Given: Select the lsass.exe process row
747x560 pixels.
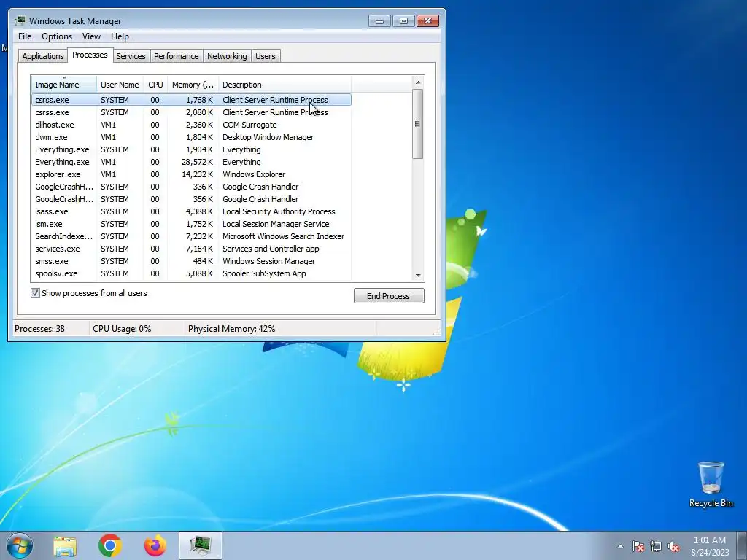Looking at the screenshot, I should pyautogui.click(x=192, y=211).
